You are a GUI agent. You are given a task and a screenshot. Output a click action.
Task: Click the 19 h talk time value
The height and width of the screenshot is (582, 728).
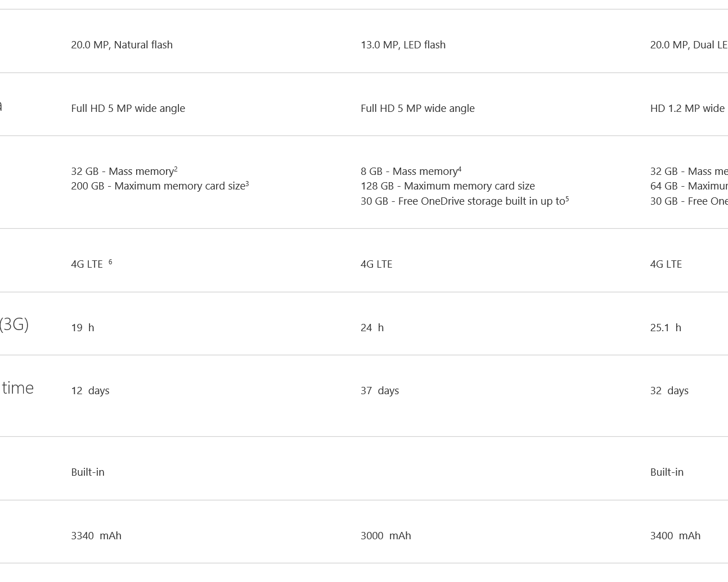tap(83, 328)
